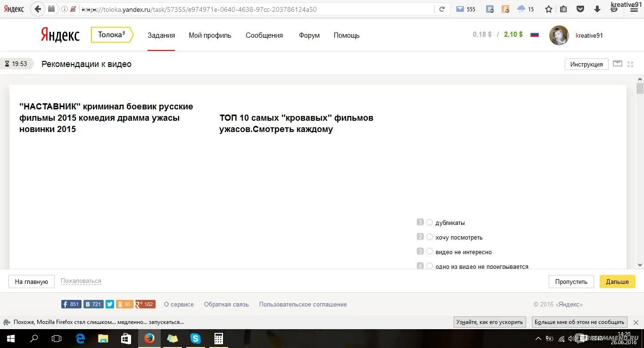Viewport: 644px width, 348px height.
Task: Reload the current page in Firefox
Action: coord(442,9)
